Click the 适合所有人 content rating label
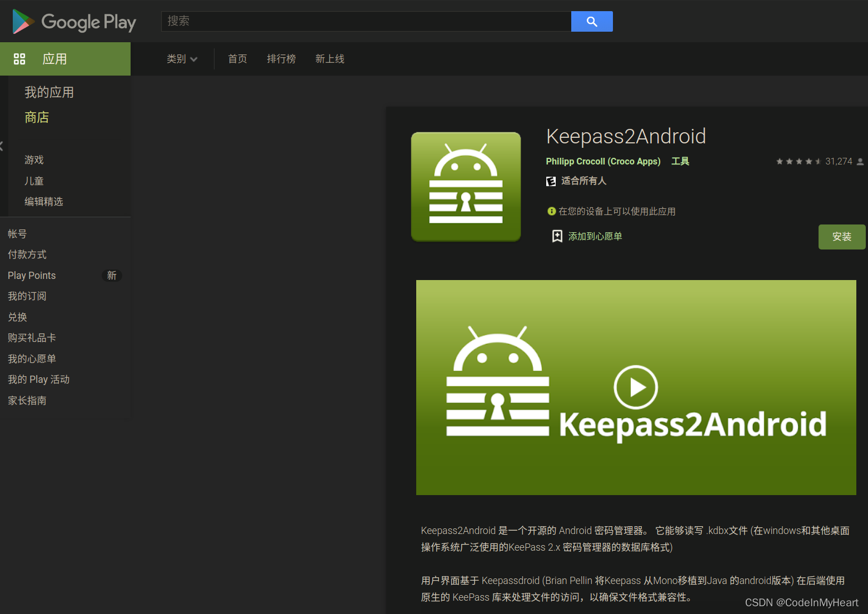868x614 pixels. click(x=583, y=181)
